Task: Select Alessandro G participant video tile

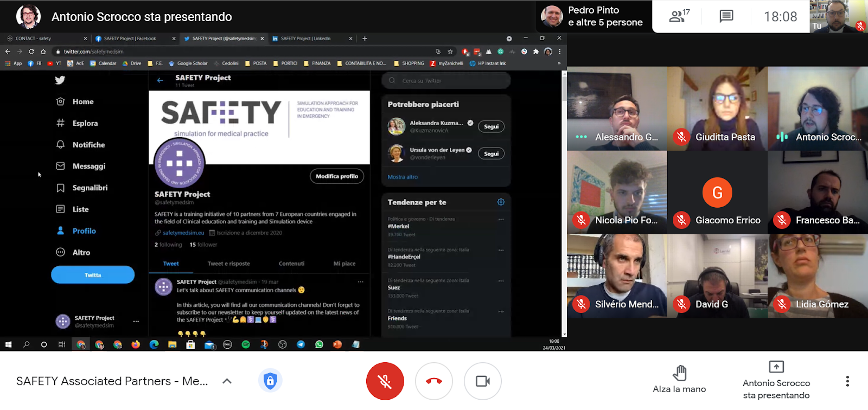Action: coord(617,108)
